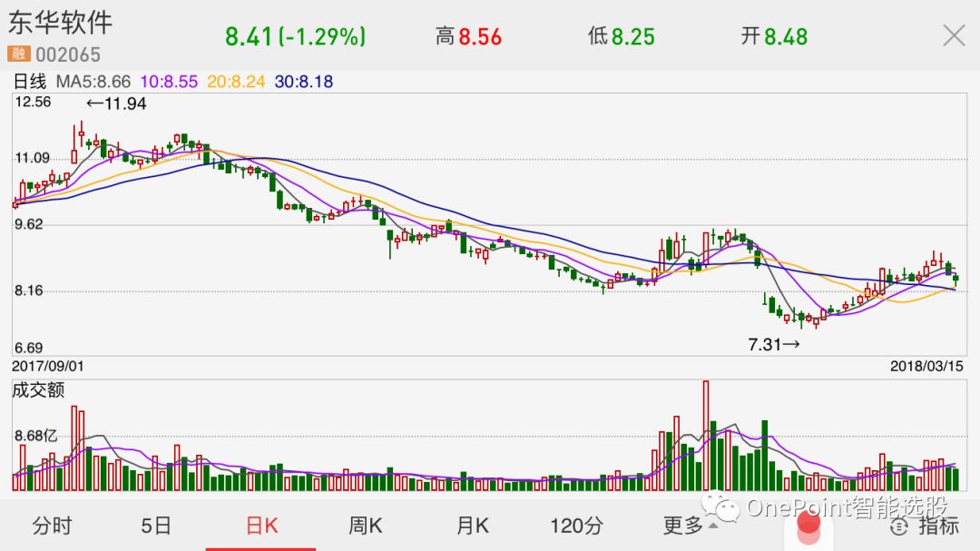The image size is (980, 551).
Task: Click the 6.69 price axis label
Action: coord(29,348)
